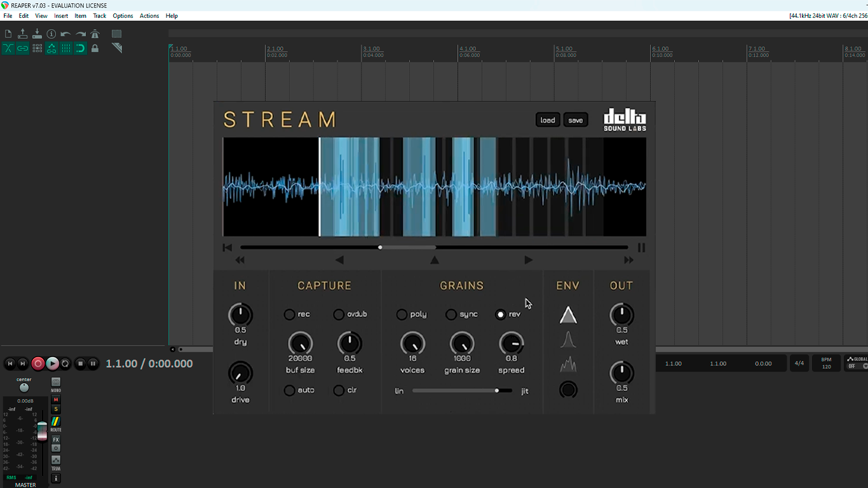Enable the sync grains option
The width and height of the screenshot is (868, 488).
[451, 315]
